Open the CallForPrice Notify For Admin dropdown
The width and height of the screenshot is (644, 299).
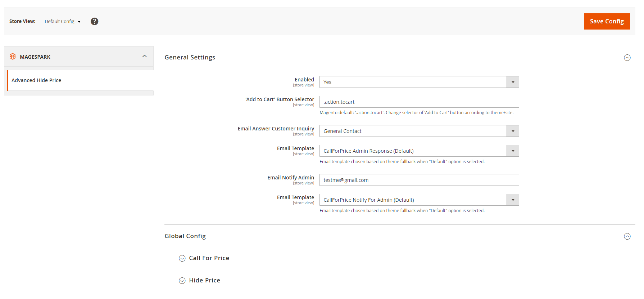point(419,200)
